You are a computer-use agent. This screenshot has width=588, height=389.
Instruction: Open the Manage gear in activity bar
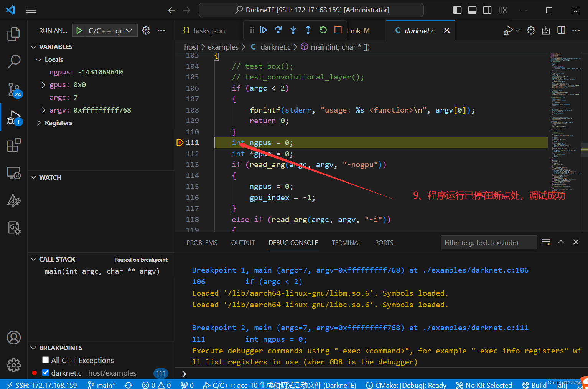coord(14,365)
